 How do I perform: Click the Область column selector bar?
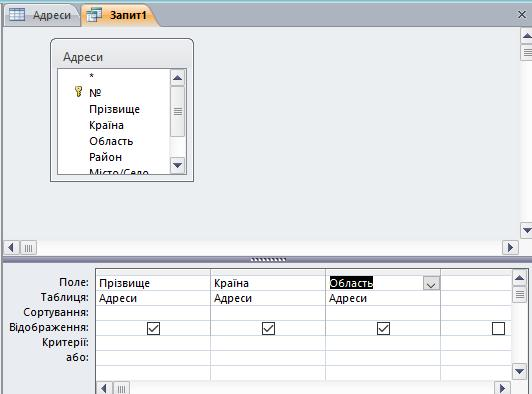point(383,272)
